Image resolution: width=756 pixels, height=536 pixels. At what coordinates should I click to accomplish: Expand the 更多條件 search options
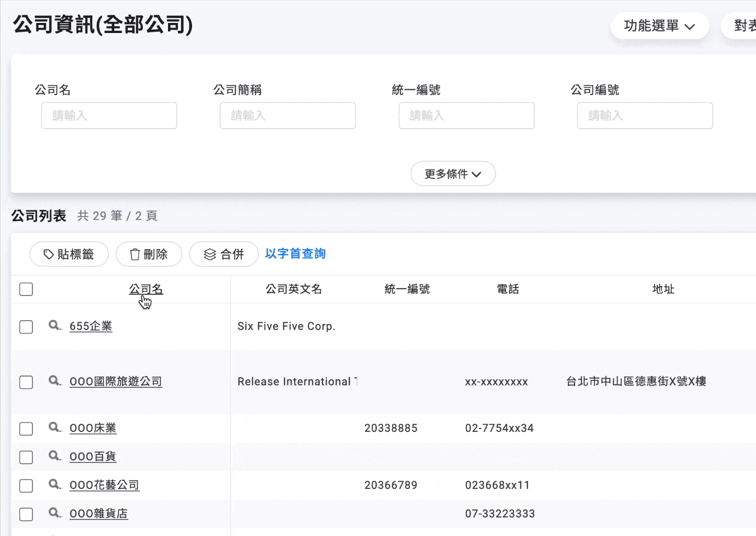pyautogui.click(x=452, y=173)
